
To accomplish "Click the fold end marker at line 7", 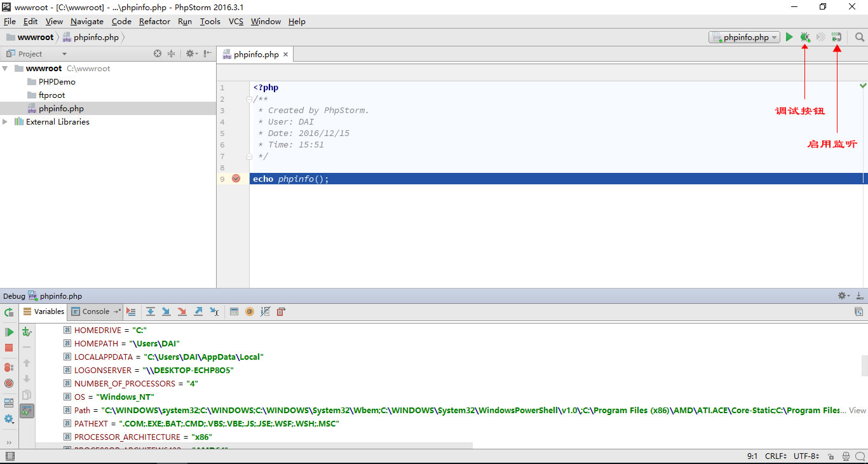I will (250, 156).
